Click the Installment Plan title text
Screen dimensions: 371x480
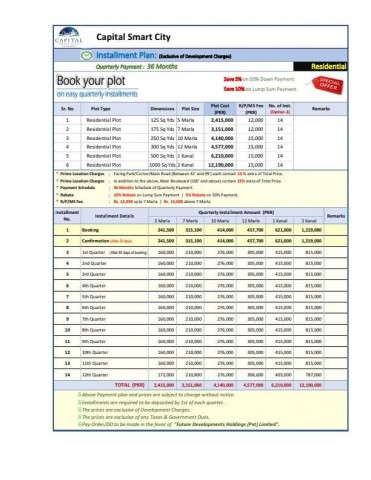[x=126, y=55]
